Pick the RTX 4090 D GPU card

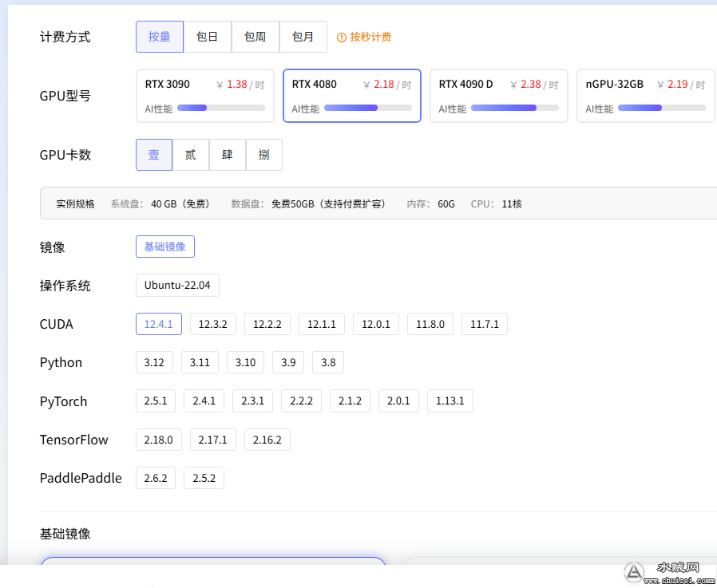pos(499,96)
